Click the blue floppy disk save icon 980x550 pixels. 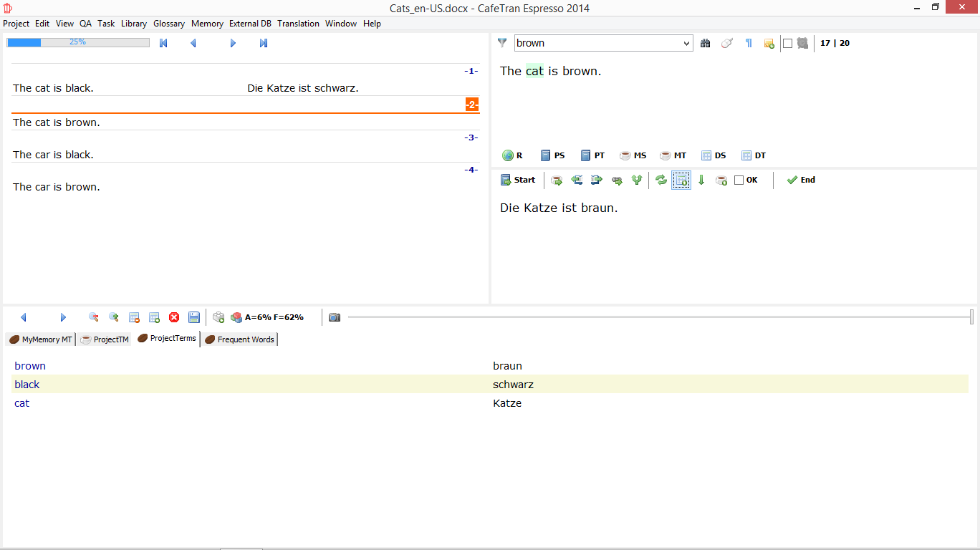click(194, 317)
